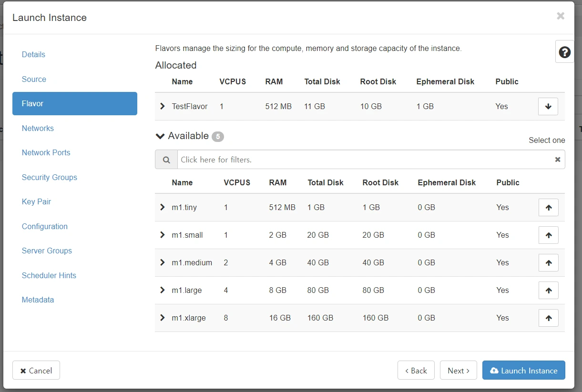This screenshot has width=582, height=392.
Task: Click the Cancel button
Action: tap(36, 371)
